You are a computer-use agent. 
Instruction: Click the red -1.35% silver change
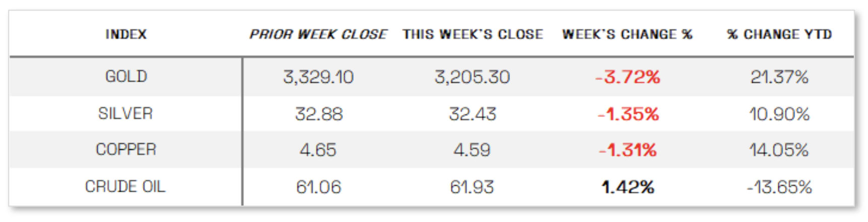(628, 114)
